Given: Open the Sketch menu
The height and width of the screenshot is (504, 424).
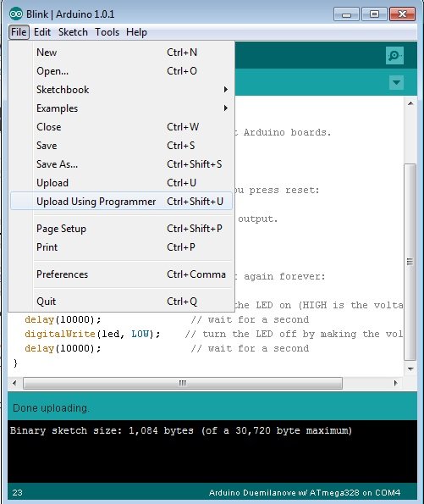Looking at the screenshot, I should point(73,32).
